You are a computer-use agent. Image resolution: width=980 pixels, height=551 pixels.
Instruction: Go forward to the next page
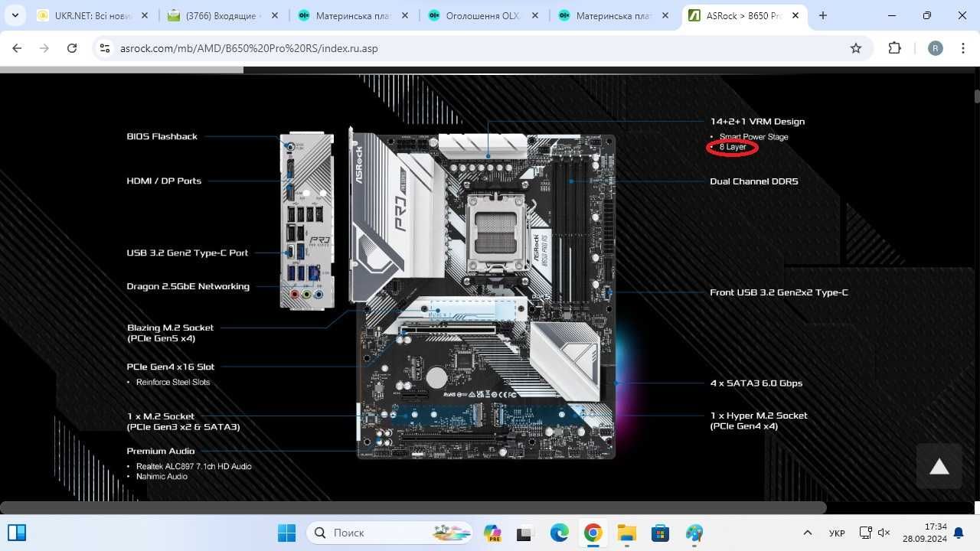point(44,48)
